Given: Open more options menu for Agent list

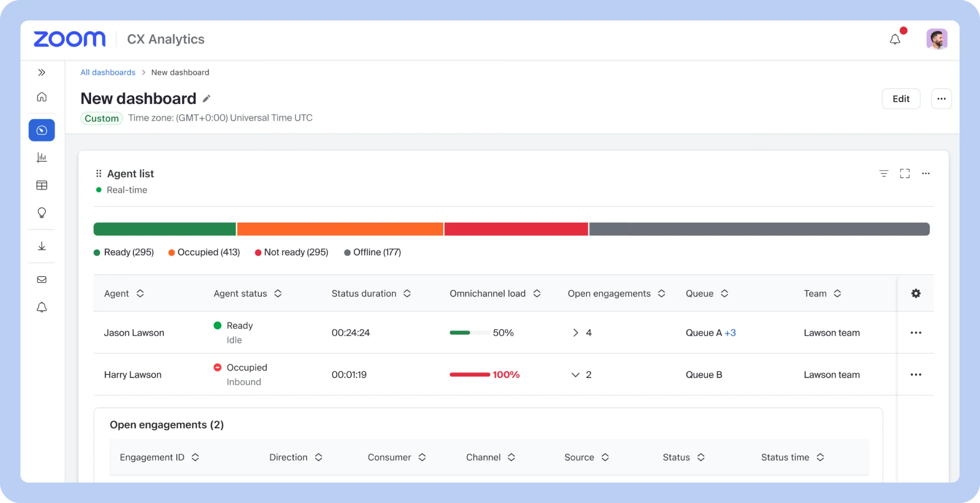Looking at the screenshot, I should pos(926,173).
